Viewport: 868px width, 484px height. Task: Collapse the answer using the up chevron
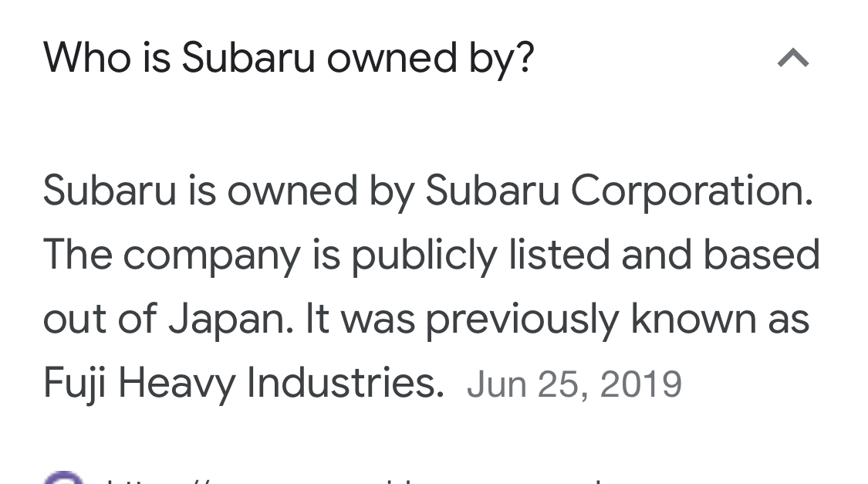point(793,58)
